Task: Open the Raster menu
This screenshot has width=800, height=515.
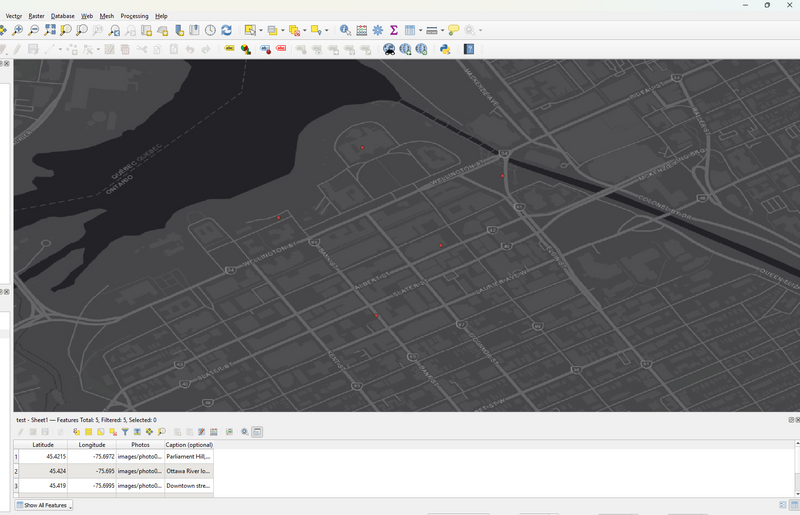Action: click(x=36, y=16)
